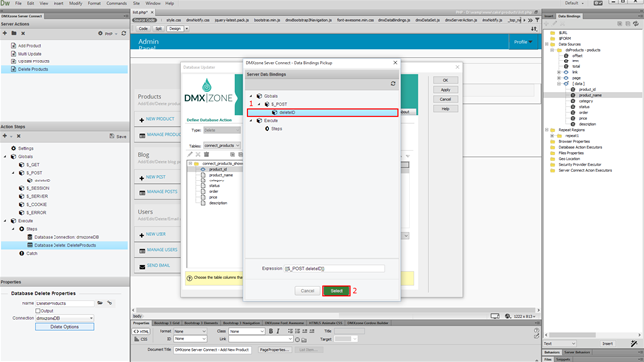Switch to Split view tab

point(159,29)
